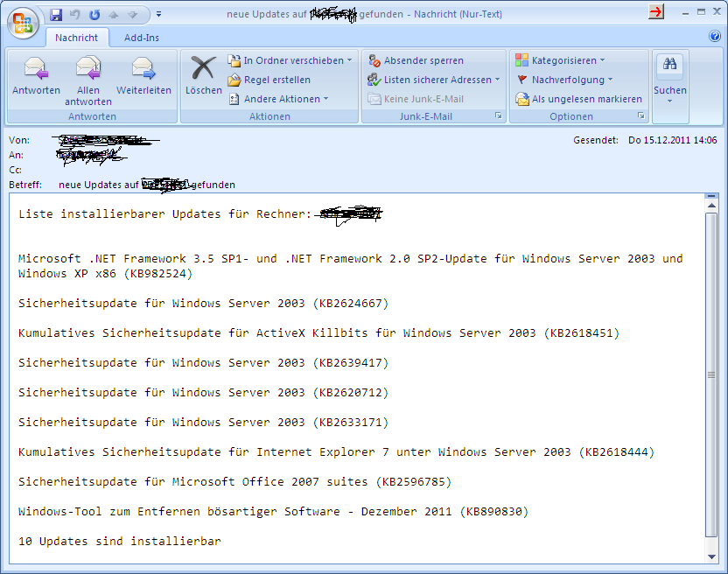The image size is (728, 574).
Task: Open the Andere Aktionen dropdown
Action: 278,99
